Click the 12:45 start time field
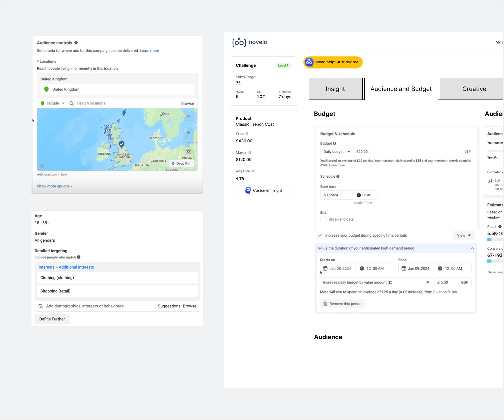 365,195
